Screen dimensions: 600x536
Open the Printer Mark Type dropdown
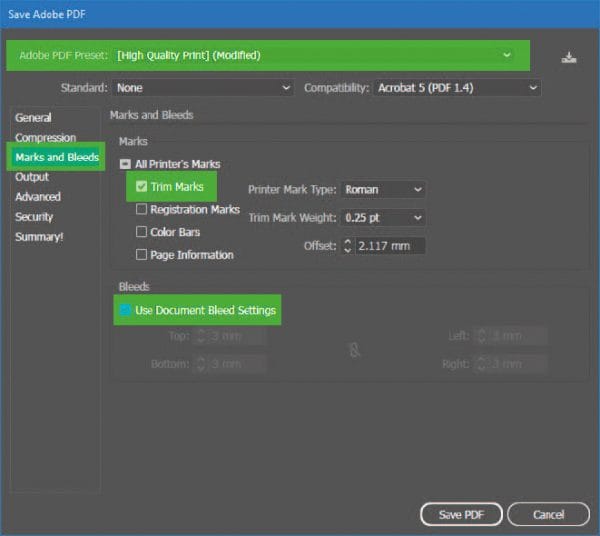pos(383,189)
